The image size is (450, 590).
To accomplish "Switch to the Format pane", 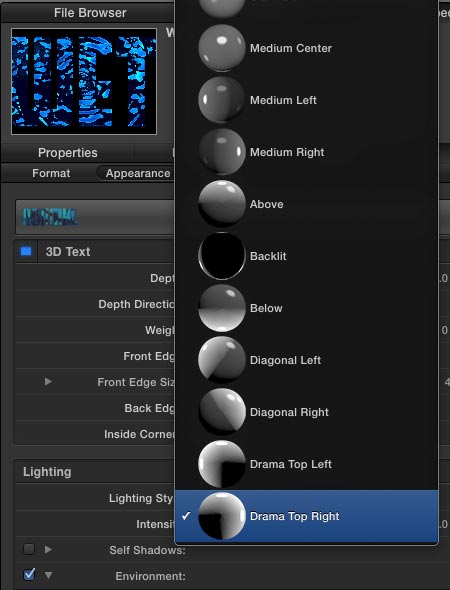I will coord(51,173).
